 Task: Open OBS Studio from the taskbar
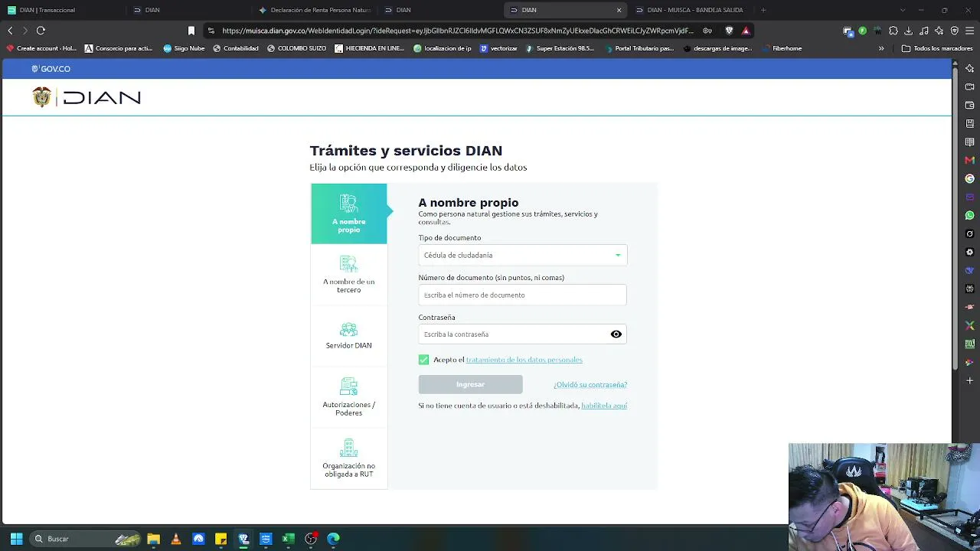click(x=311, y=539)
